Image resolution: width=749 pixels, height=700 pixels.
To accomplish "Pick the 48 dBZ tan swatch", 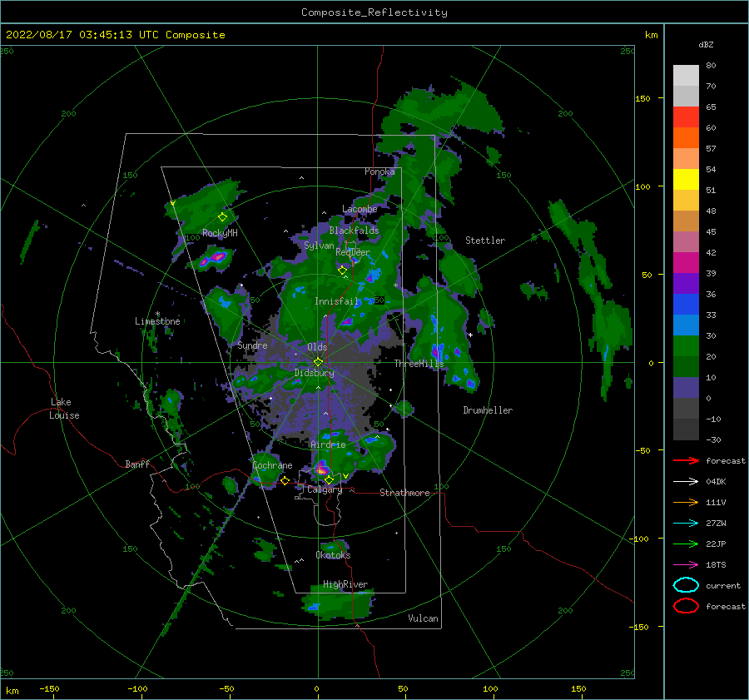I will [x=686, y=221].
